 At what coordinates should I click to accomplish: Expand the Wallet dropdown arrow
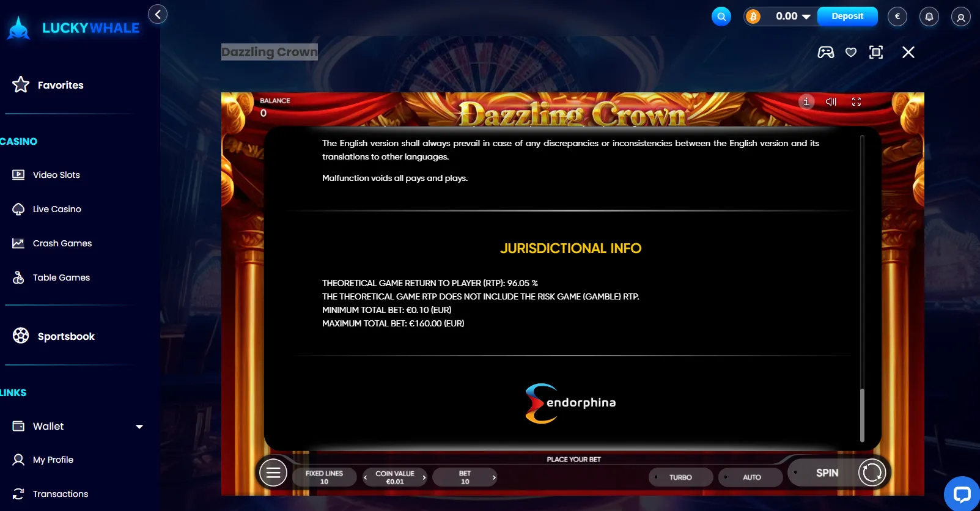click(x=139, y=427)
